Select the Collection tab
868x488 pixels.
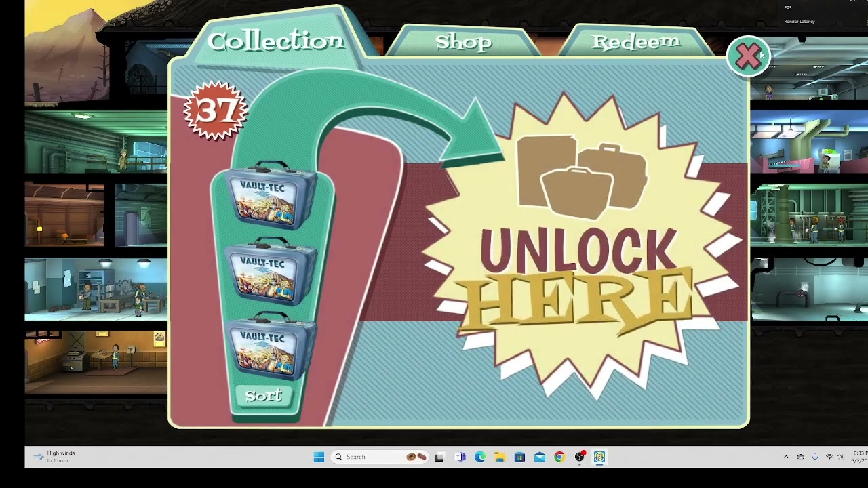point(275,41)
